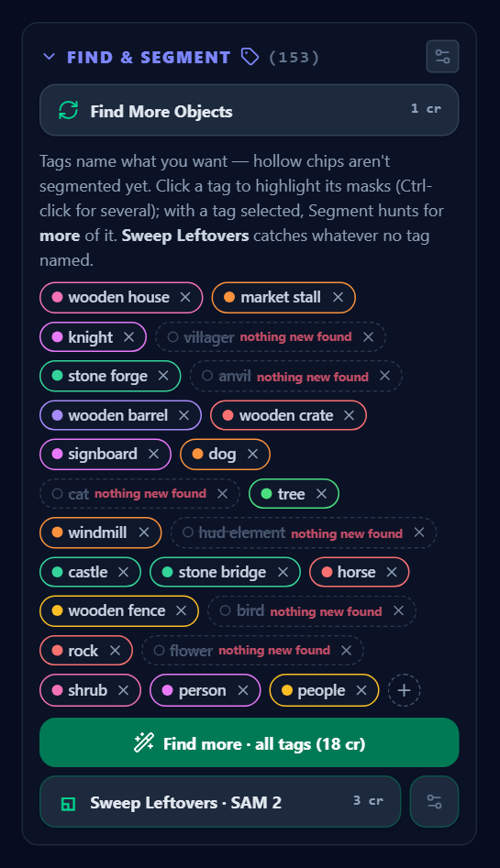Remove the horse tag

(x=392, y=572)
